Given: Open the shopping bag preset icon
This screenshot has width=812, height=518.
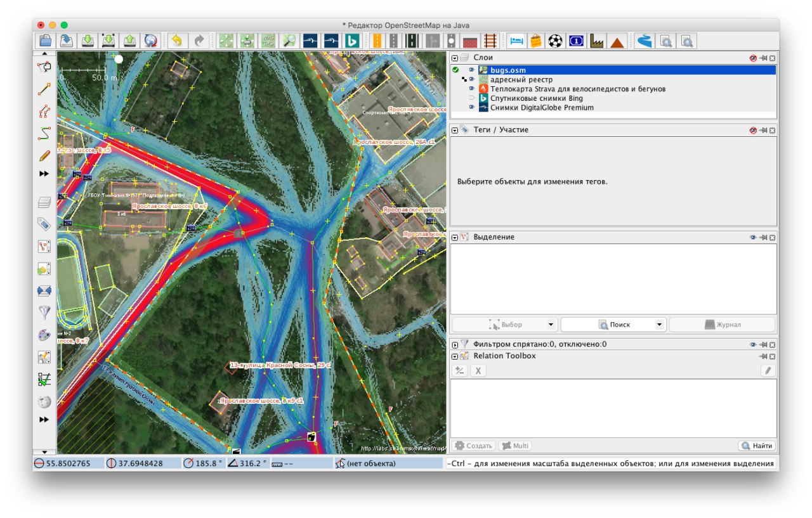Looking at the screenshot, I should coord(536,41).
